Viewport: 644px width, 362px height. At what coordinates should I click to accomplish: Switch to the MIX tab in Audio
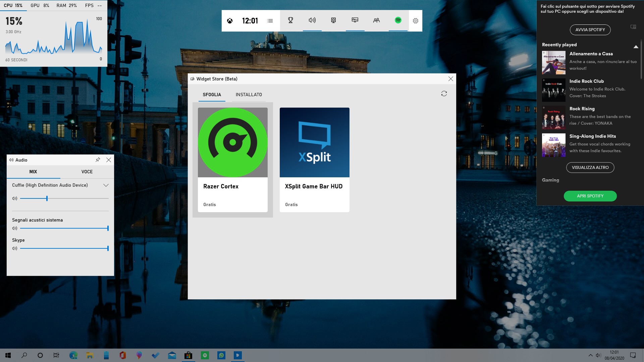33,172
